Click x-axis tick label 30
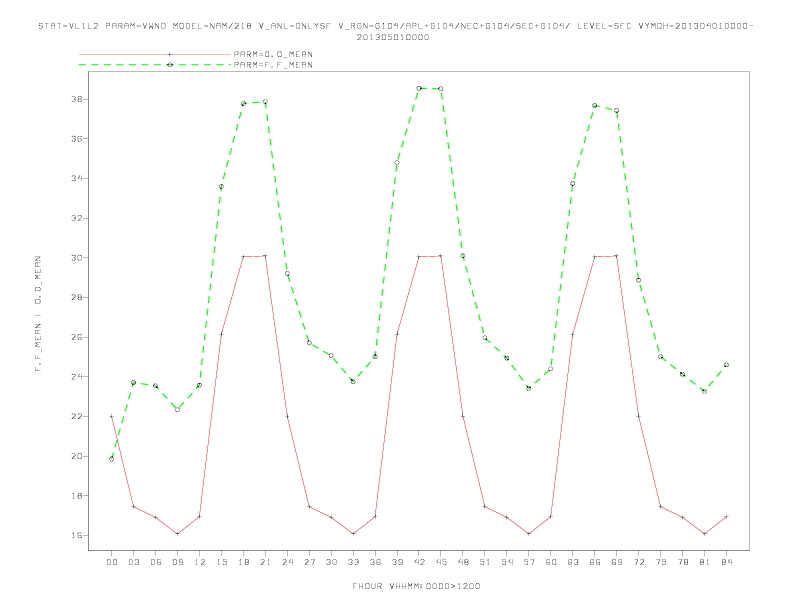Screen dimensions: 792x612 (331, 562)
